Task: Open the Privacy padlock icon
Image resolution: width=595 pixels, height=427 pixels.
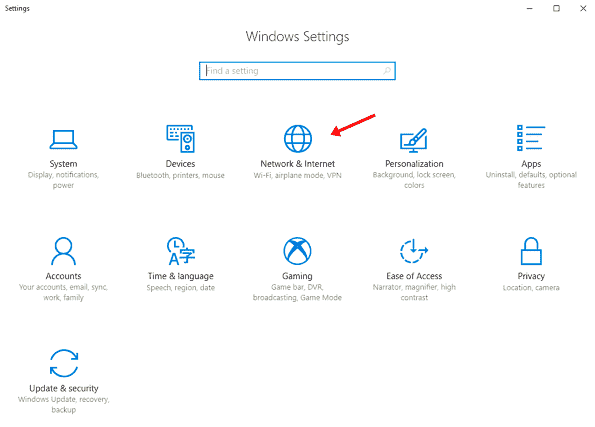Action: 531,251
